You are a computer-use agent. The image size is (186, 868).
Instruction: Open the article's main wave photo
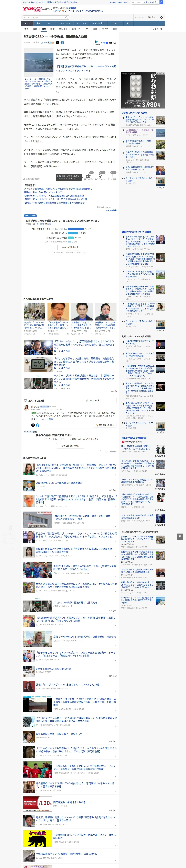[x=39, y=62]
